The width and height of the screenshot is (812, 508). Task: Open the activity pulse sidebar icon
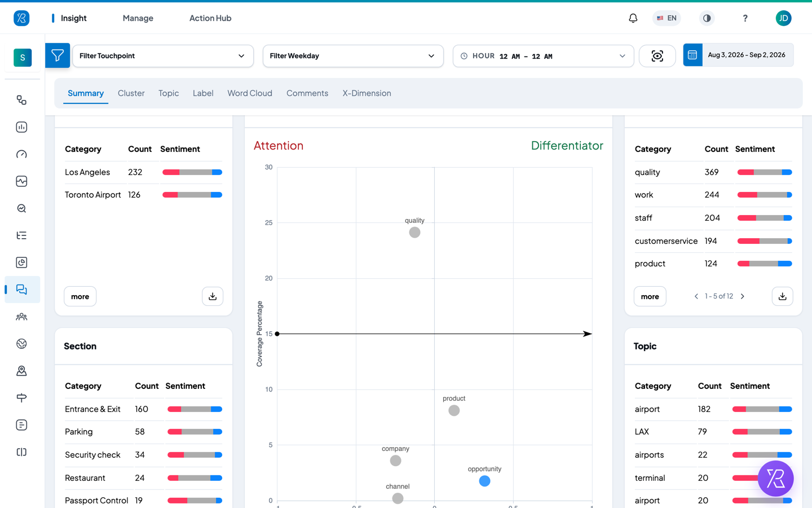tap(21, 181)
